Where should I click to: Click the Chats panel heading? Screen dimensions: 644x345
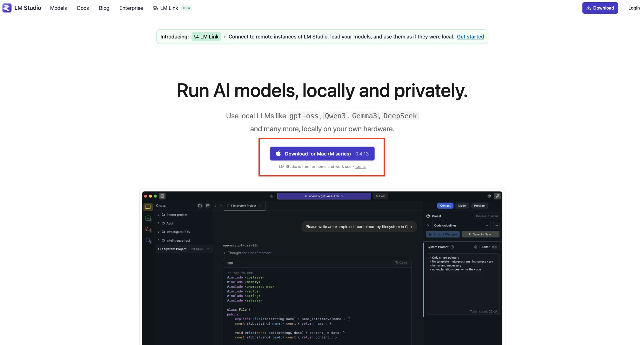[x=161, y=206]
